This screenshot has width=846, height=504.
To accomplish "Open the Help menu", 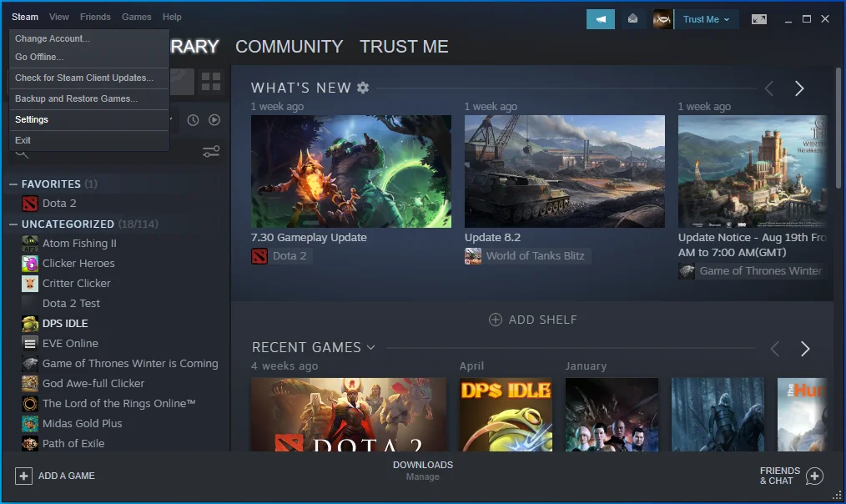I will click(x=172, y=17).
